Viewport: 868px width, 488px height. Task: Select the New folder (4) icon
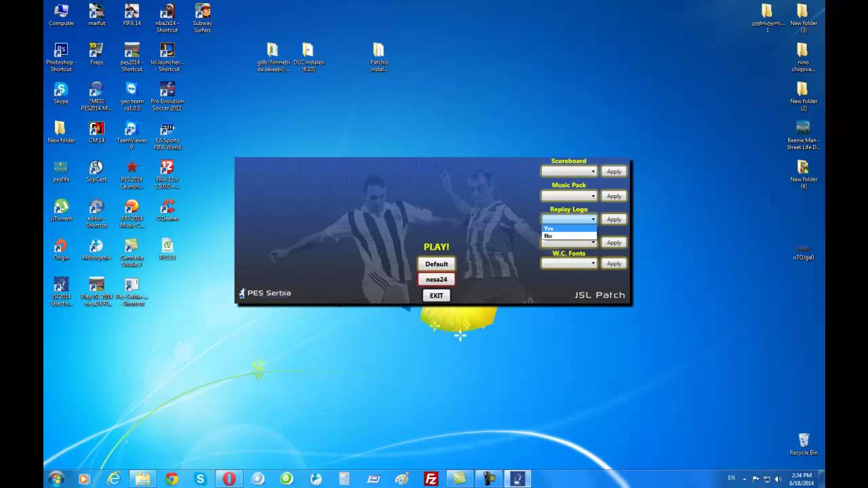tap(803, 175)
